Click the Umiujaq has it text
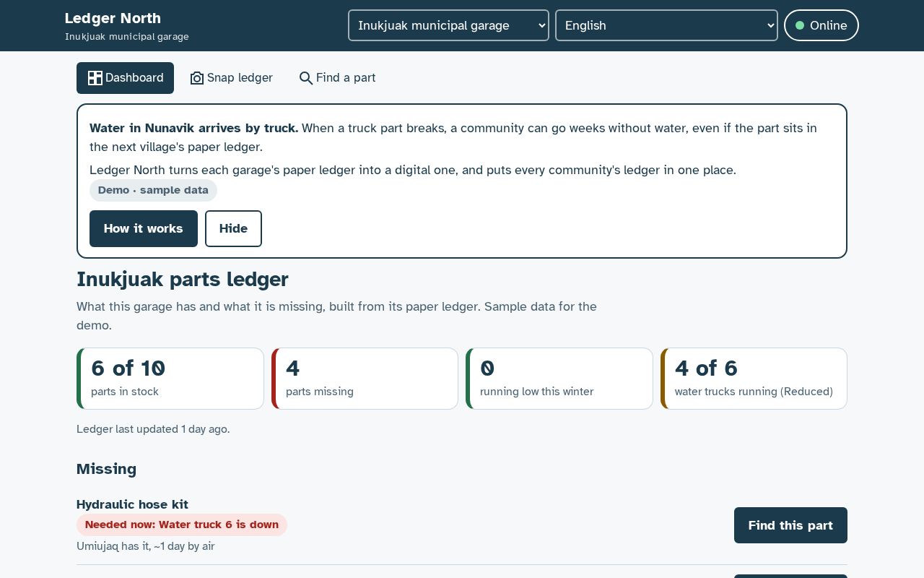Viewport: 924px width, 578px height. coord(146,546)
